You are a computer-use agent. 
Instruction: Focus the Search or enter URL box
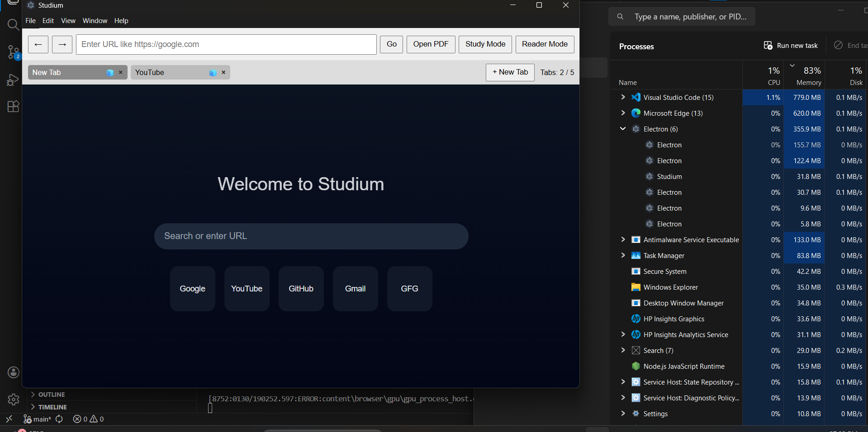(x=311, y=236)
